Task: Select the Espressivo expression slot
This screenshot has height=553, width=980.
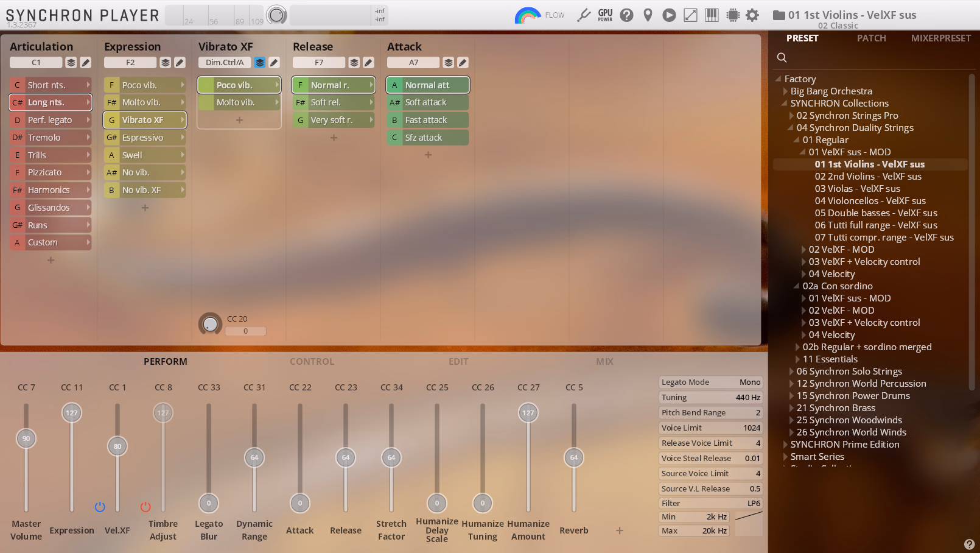Action: [145, 138]
